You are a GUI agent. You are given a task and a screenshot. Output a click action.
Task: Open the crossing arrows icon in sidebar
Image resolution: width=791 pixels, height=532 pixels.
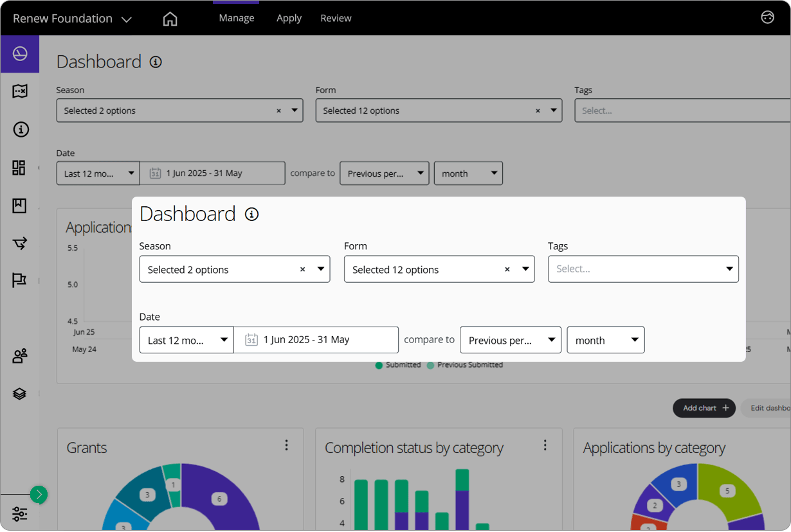click(20, 243)
